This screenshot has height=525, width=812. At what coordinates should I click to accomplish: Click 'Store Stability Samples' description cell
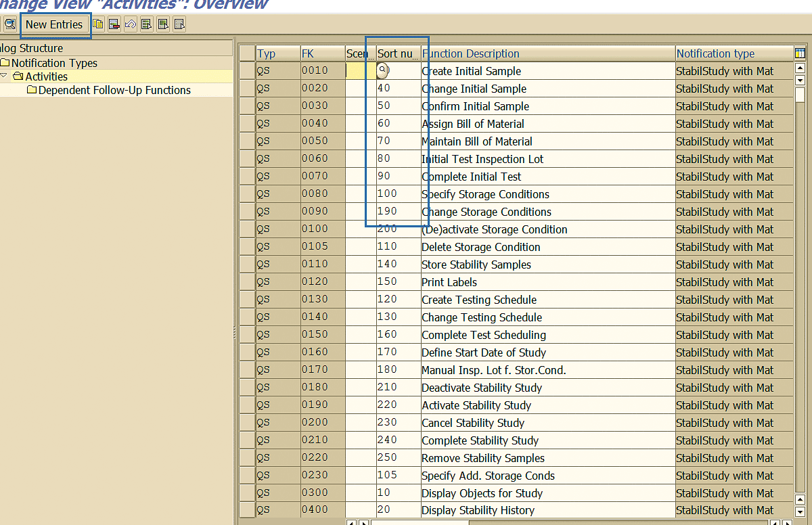548,265
